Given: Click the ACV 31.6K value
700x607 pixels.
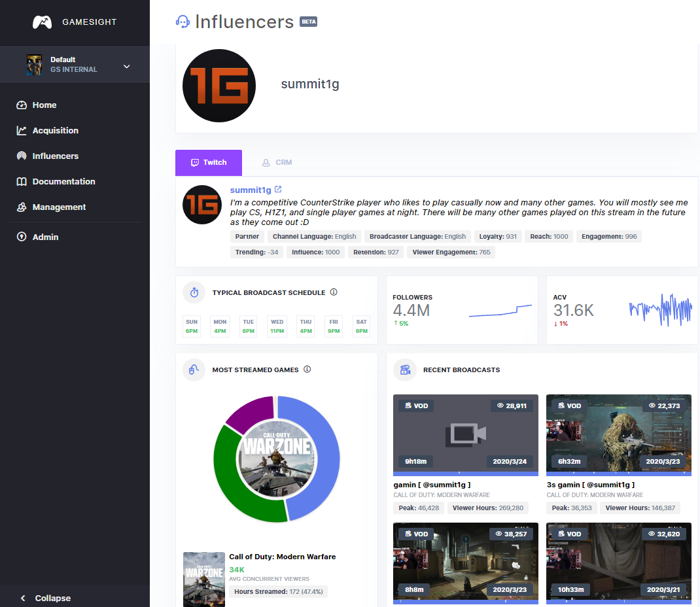Looking at the screenshot, I should (x=574, y=310).
